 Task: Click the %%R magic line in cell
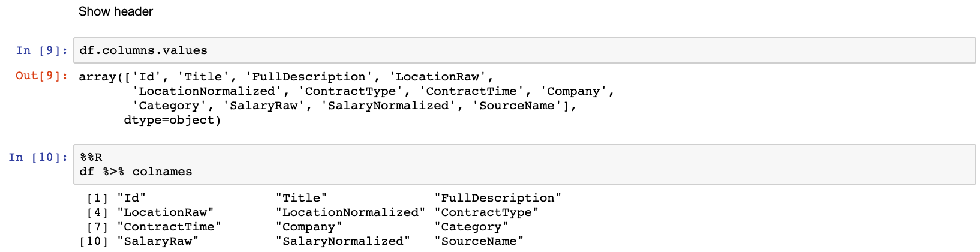91,157
